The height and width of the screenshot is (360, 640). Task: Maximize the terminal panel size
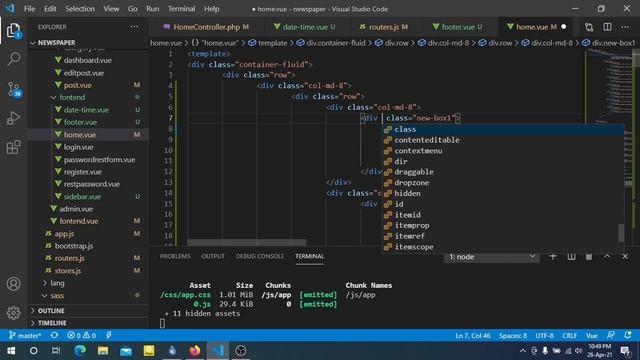(607, 256)
